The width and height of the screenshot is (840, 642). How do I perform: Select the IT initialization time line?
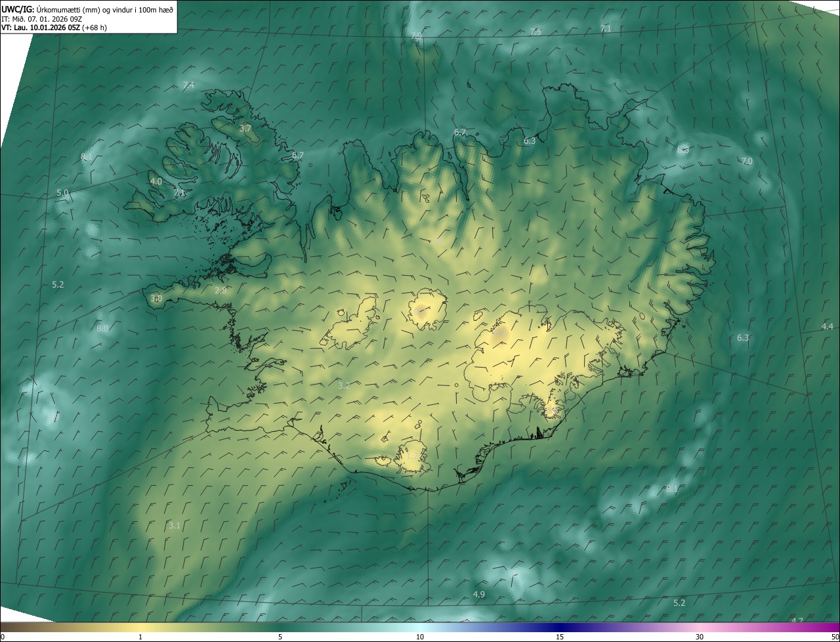(x=41, y=18)
